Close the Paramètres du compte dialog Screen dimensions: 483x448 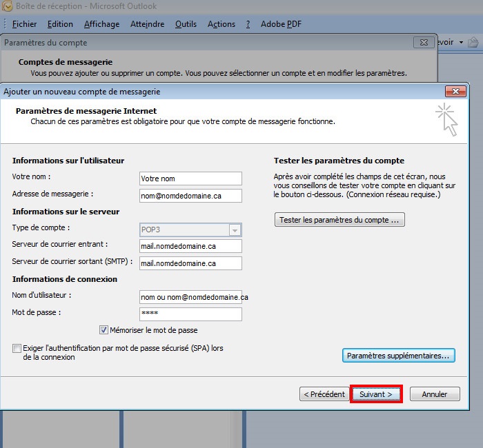tap(424, 43)
